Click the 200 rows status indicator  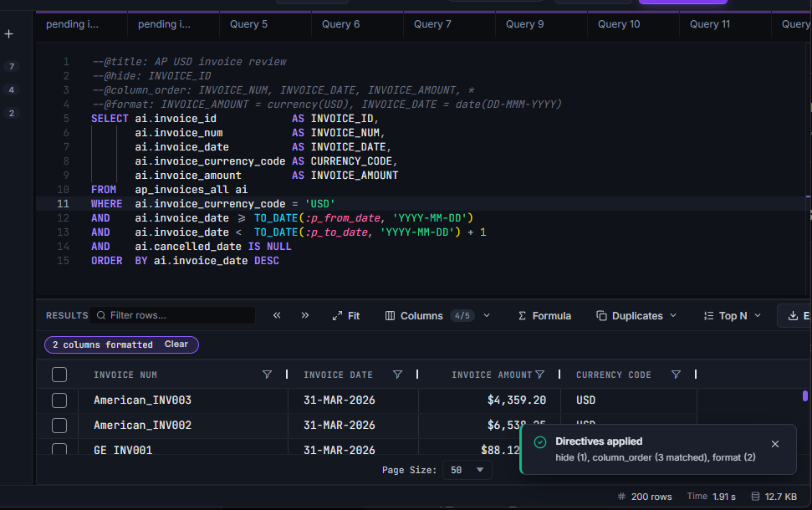click(645, 497)
